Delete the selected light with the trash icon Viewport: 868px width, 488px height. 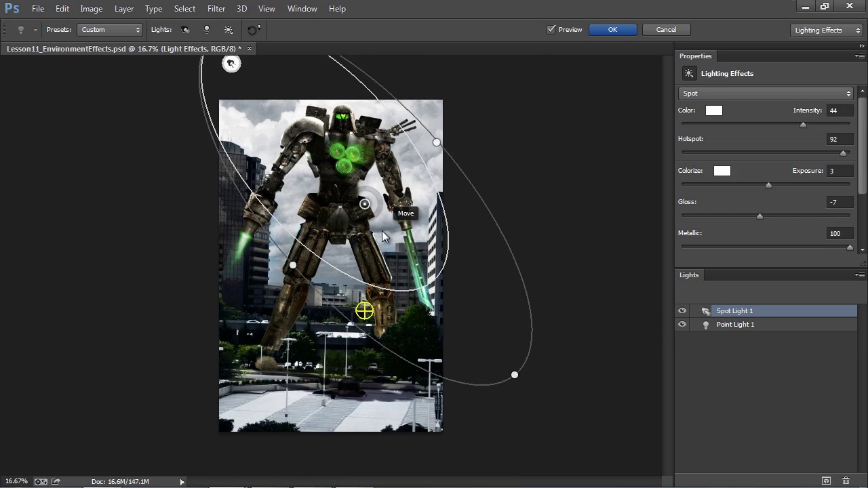pos(846,481)
